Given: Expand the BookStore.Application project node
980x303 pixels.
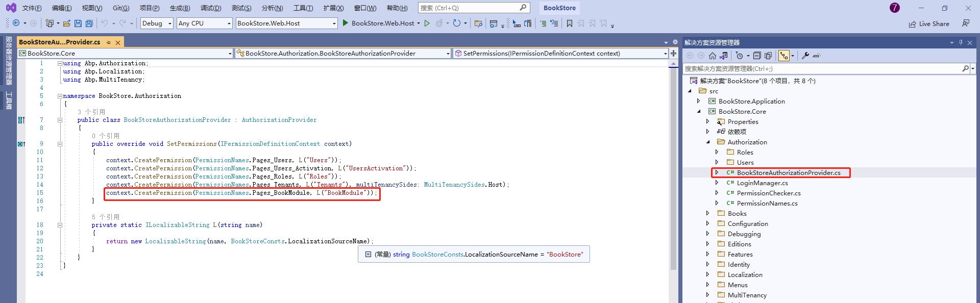Looking at the screenshot, I should click(x=699, y=102).
